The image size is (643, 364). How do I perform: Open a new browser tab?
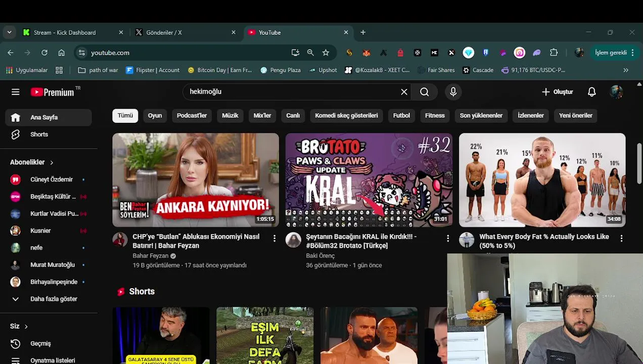click(x=363, y=32)
